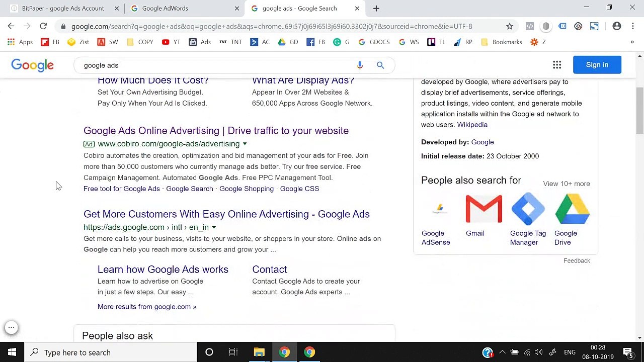Go to Google home via the logo
This screenshot has width=644, height=362.
[33, 65]
